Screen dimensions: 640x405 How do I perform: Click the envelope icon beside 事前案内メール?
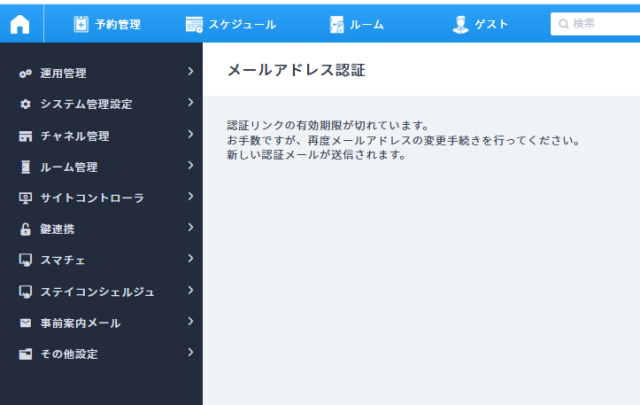[x=26, y=323]
